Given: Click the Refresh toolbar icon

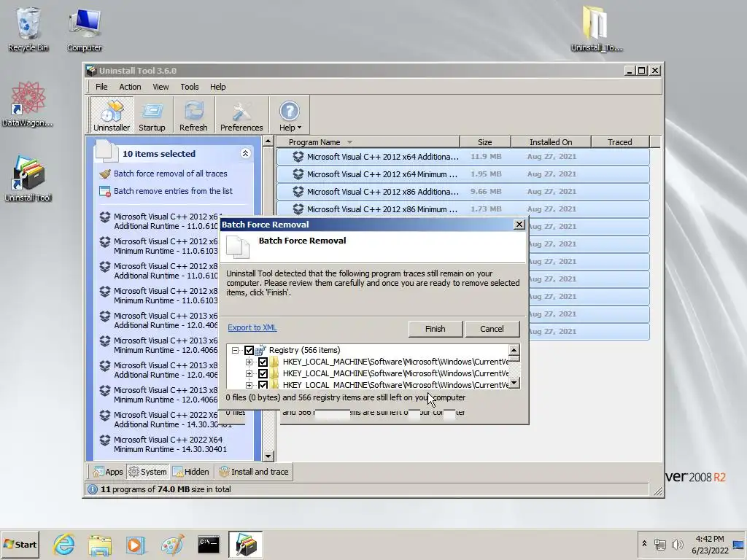Looking at the screenshot, I should [x=193, y=114].
